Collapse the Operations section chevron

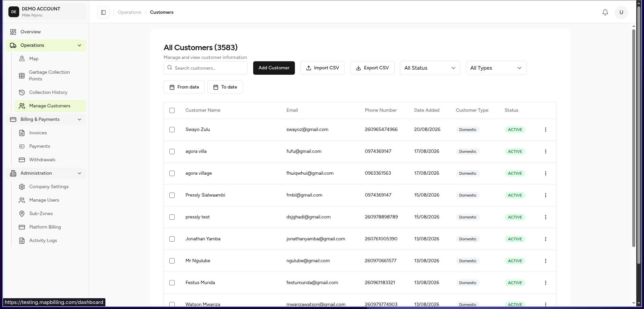[x=79, y=45]
